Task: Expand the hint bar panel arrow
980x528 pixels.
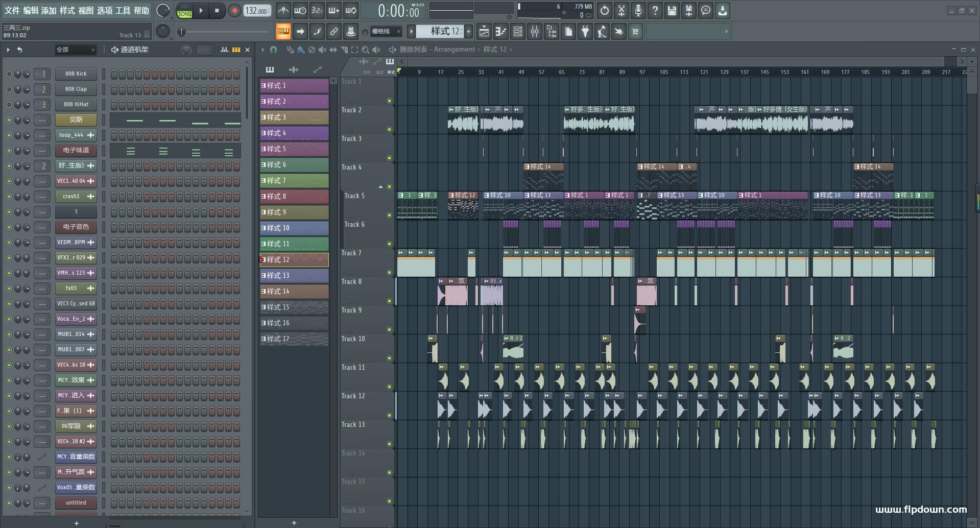Action: [x=726, y=32]
